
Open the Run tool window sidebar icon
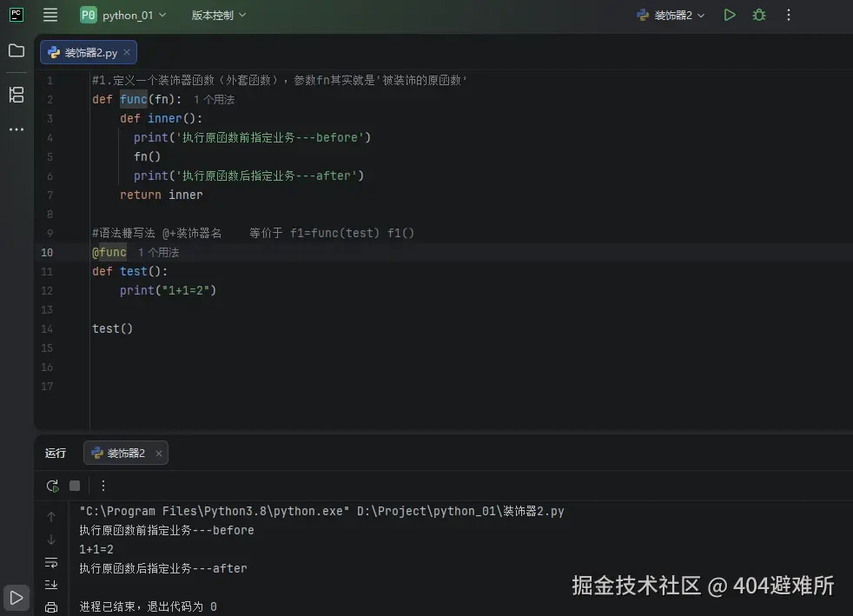coord(17,598)
